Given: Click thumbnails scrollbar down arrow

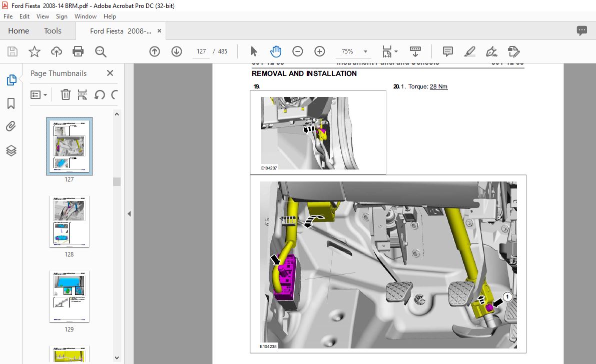Looking at the screenshot, I should tap(117, 358).
